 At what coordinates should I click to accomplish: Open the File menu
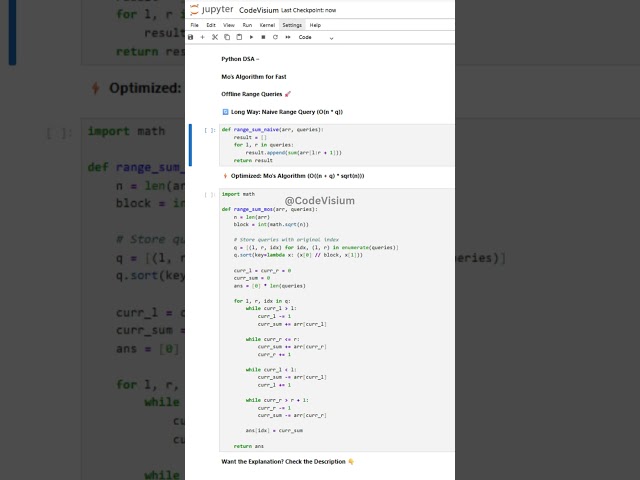(x=195, y=25)
